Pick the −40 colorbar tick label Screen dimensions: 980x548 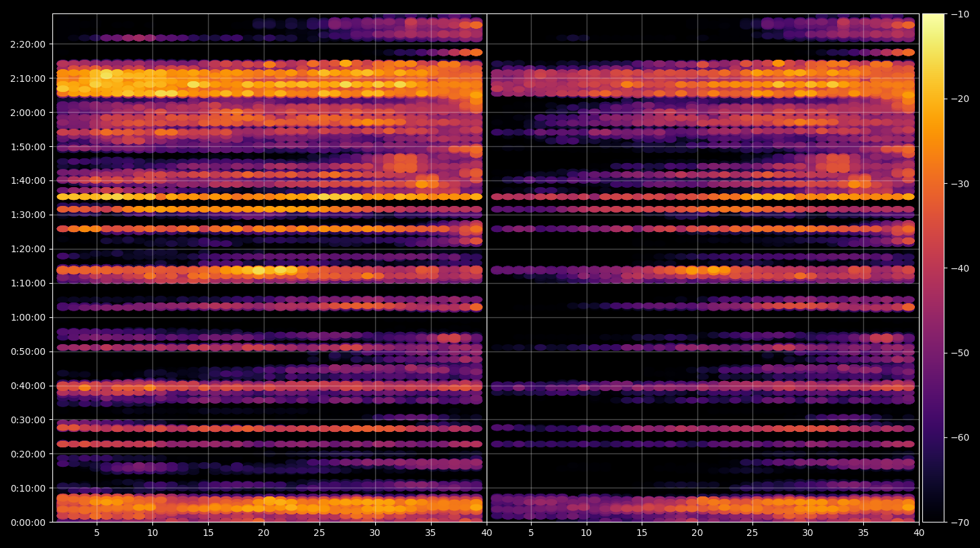960,268
